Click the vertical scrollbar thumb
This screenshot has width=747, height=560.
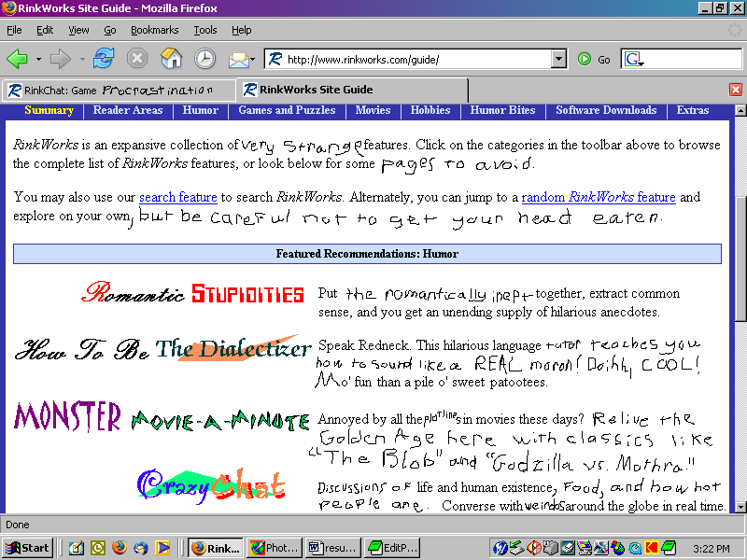(x=740, y=259)
